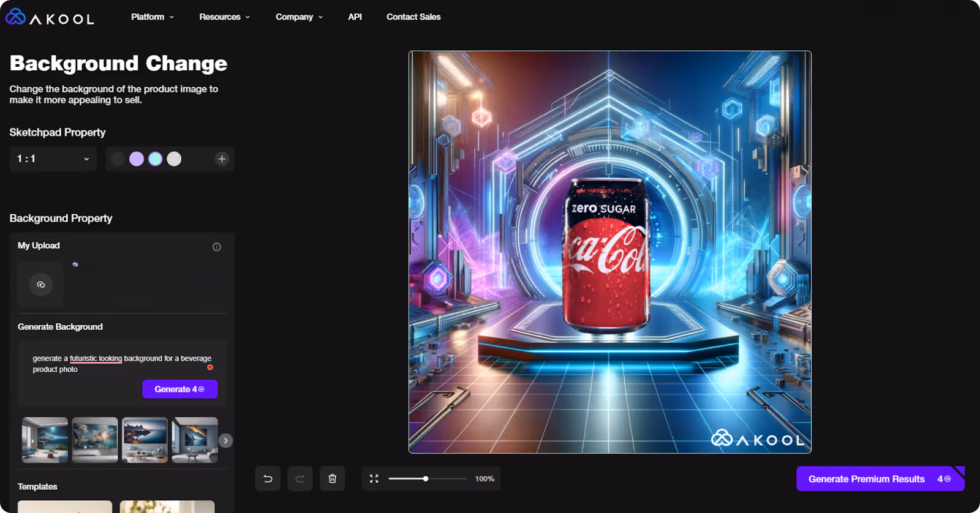Viewport: 980px width, 513px height.
Task: Expand the 1:1 aspect ratio dropdown
Action: pyautogui.click(x=53, y=159)
